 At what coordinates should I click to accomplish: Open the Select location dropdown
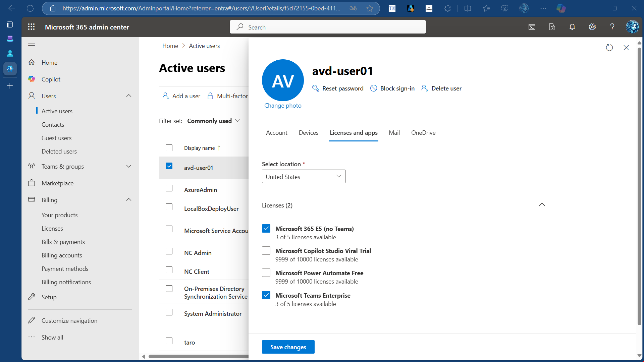point(303,176)
